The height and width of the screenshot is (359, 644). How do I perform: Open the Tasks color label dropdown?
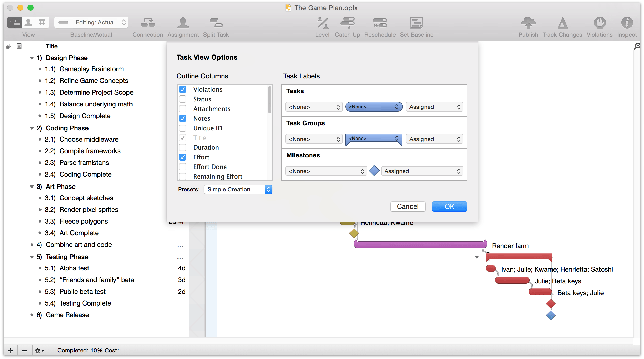373,107
